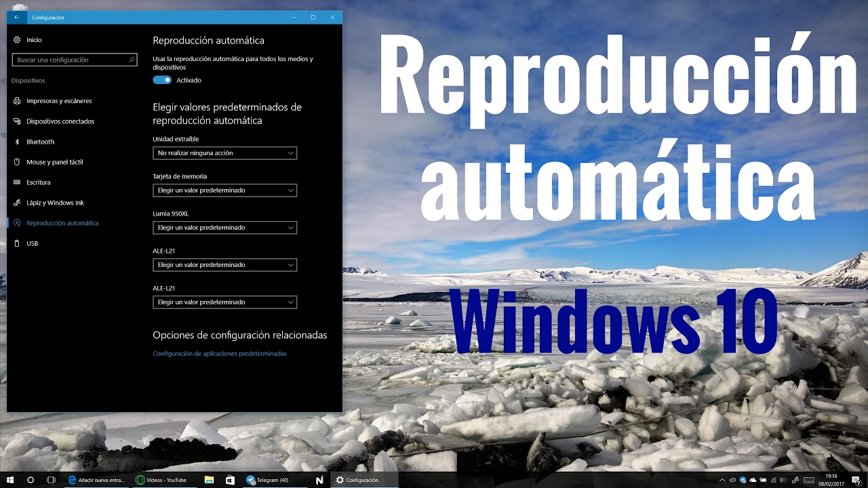
Task: Open Dispositivos conectados section
Action: pos(60,121)
